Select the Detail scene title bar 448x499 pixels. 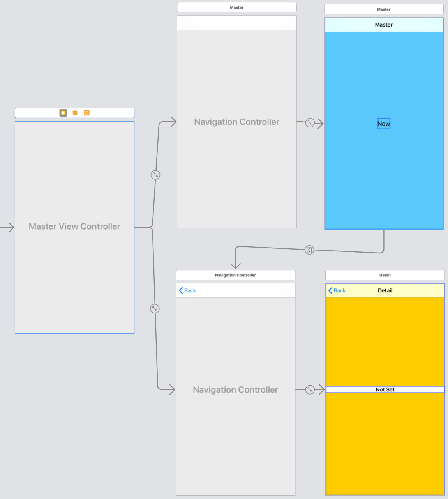[385, 275]
